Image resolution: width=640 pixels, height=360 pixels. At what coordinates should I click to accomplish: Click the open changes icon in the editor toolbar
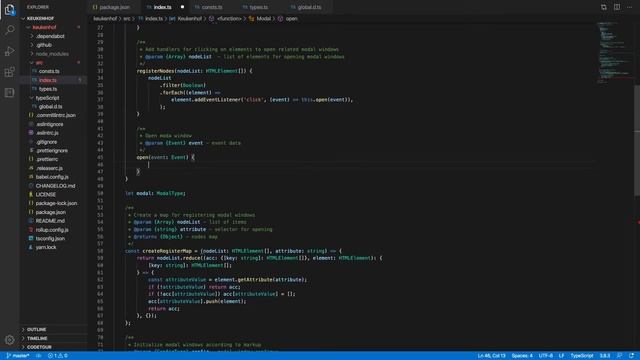pyautogui.click(x=604, y=7)
